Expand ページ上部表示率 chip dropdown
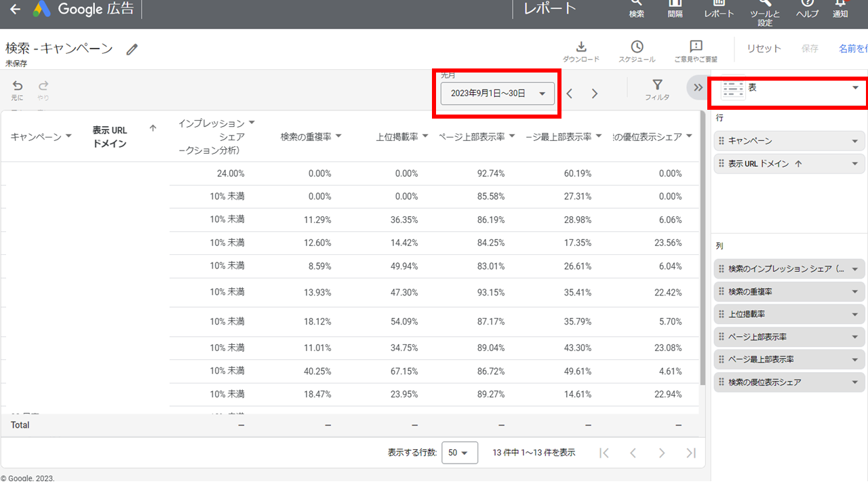Viewport: 868px width, 488px height. (x=855, y=337)
